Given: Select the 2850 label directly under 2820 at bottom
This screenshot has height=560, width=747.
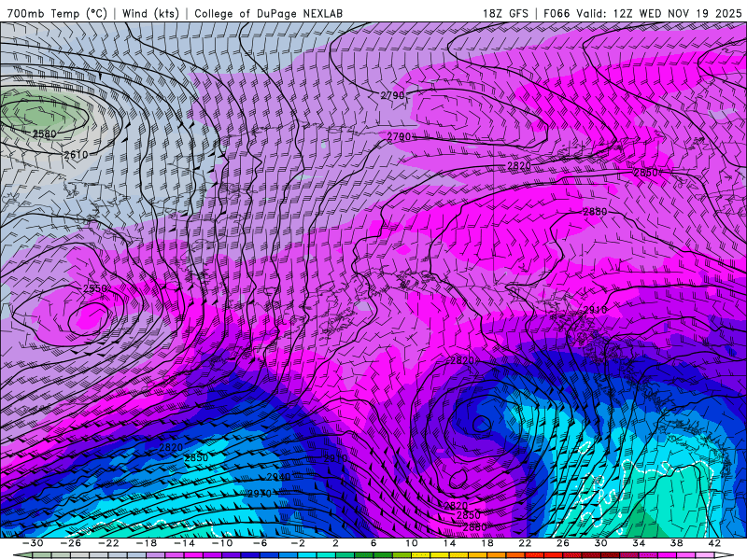Looking at the screenshot, I should (x=469, y=515).
